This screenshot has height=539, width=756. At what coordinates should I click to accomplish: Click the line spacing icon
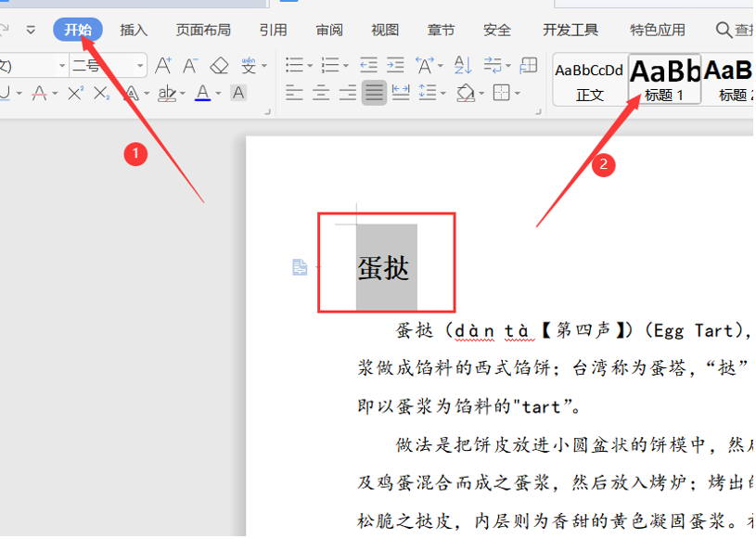point(428,93)
